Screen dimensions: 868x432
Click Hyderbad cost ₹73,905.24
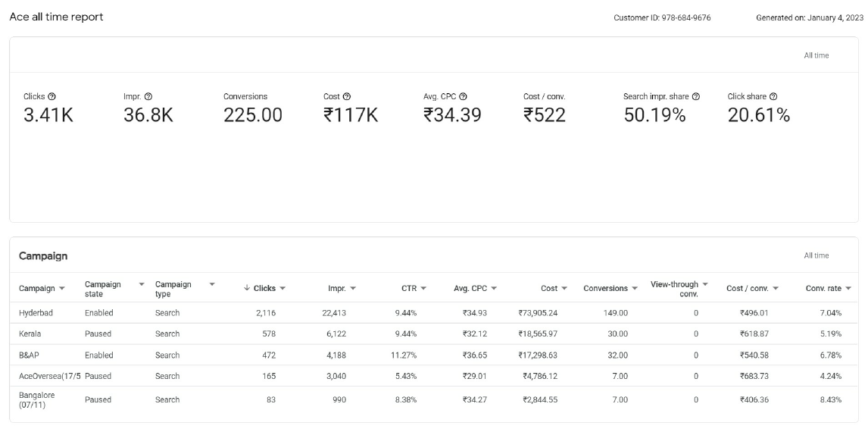click(538, 313)
